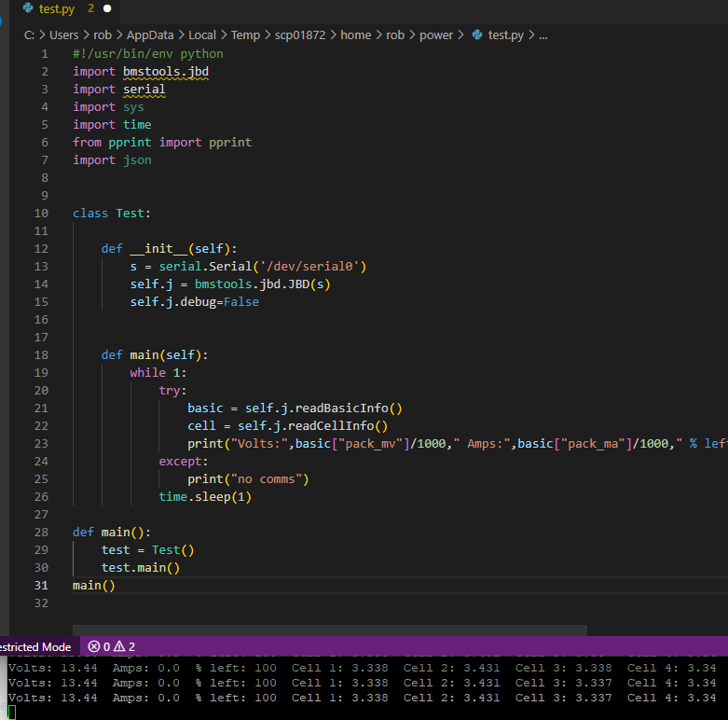728x720 pixels.
Task: Click 'while 1:' loop line
Action: coord(158,372)
